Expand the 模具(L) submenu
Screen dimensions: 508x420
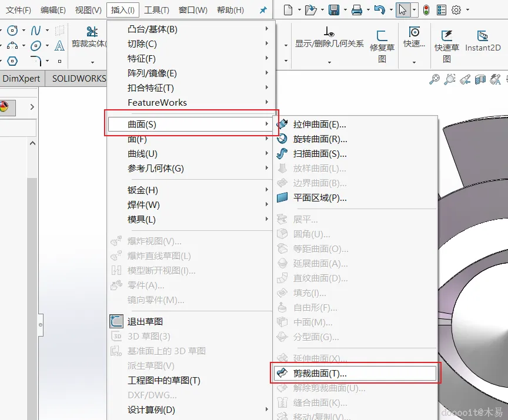pyautogui.click(x=190, y=219)
